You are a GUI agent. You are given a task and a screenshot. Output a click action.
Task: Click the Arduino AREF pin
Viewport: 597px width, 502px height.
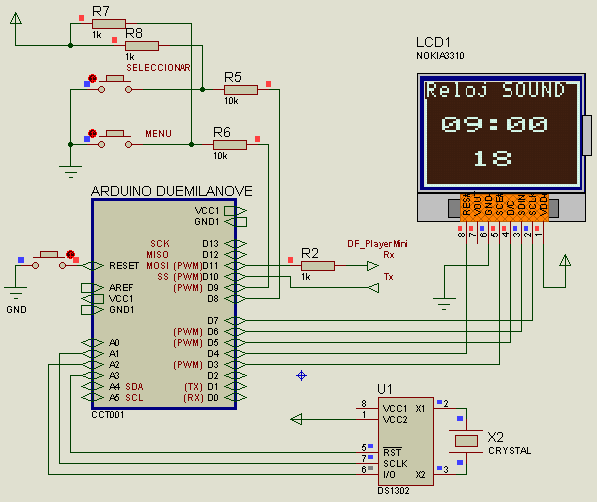point(93,288)
